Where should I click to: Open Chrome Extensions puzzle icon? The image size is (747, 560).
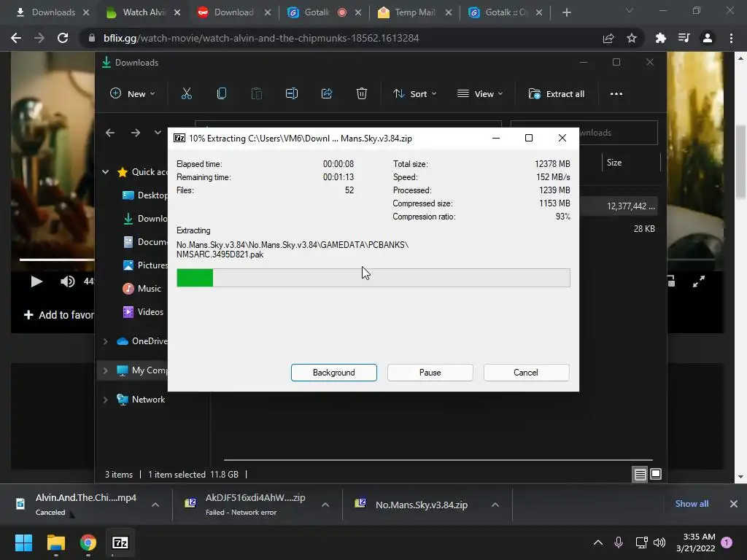pos(660,38)
